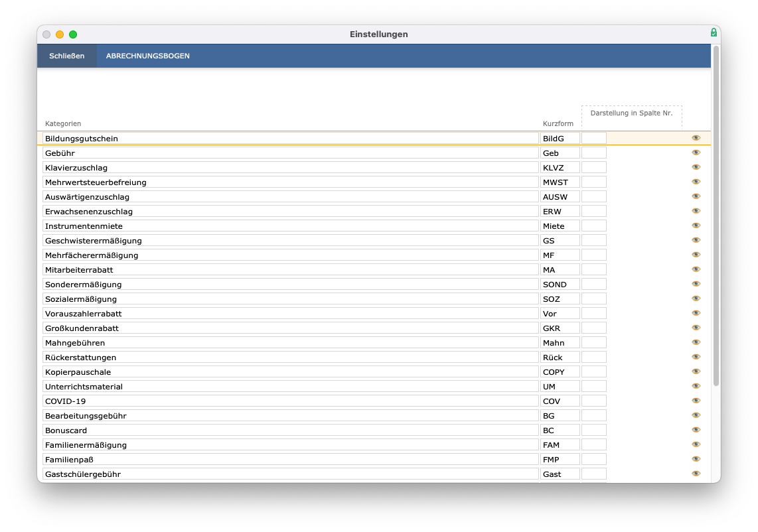Click Spalte Nr. field for Geschwisterermäßigung
This screenshot has height=532, width=758.
point(593,241)
